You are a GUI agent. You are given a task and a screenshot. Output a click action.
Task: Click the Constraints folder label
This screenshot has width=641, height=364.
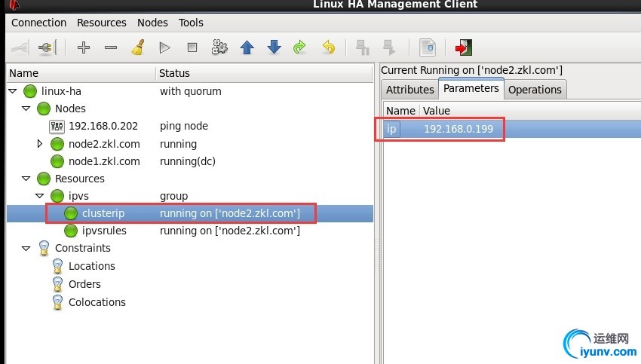83,249
